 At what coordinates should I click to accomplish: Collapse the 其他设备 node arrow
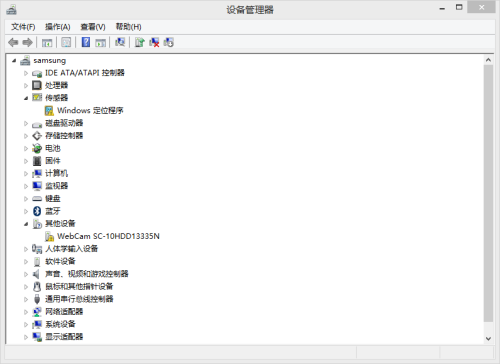tap(26, 224)
